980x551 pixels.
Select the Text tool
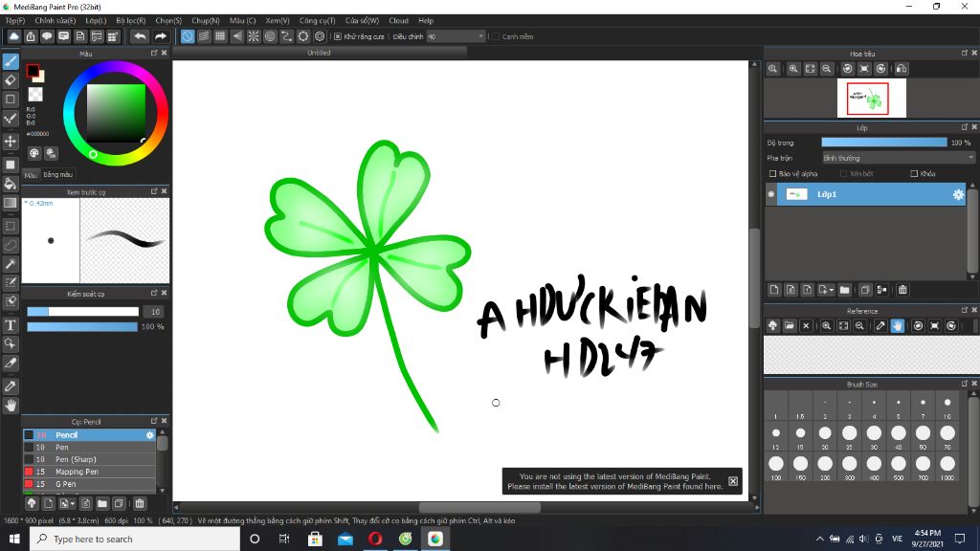click(11, 325)
